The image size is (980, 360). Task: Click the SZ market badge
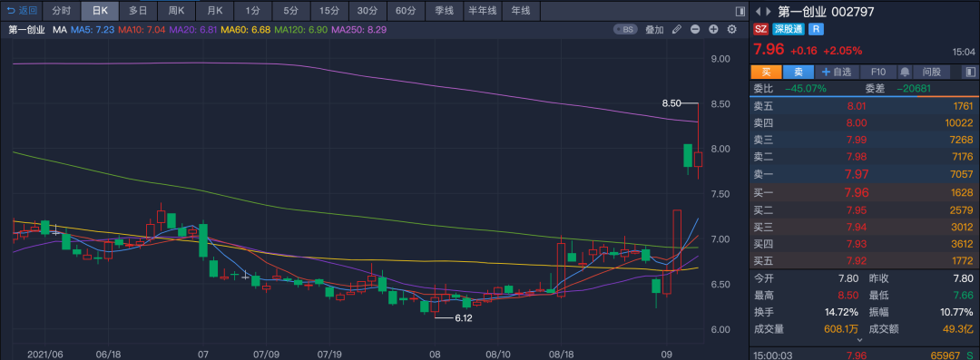point(760,29)
